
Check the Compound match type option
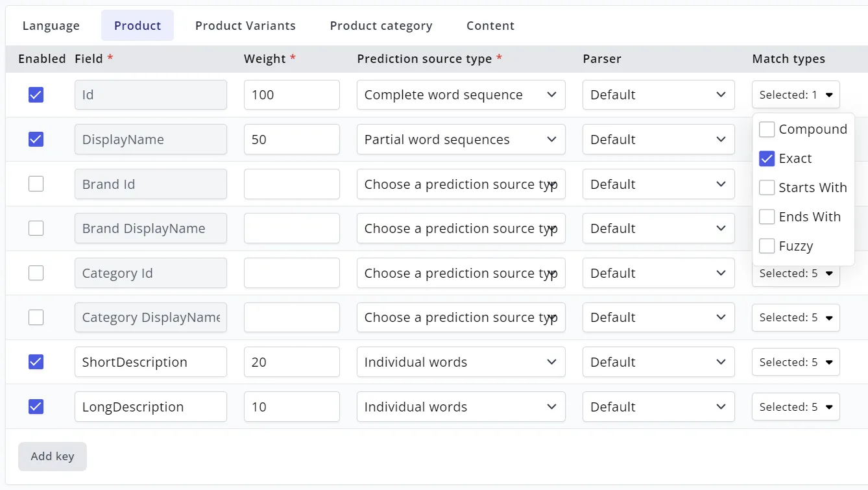click(x=767, y=130)
